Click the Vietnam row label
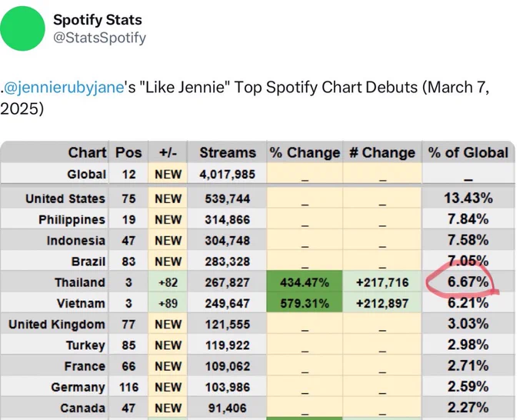 81,304
